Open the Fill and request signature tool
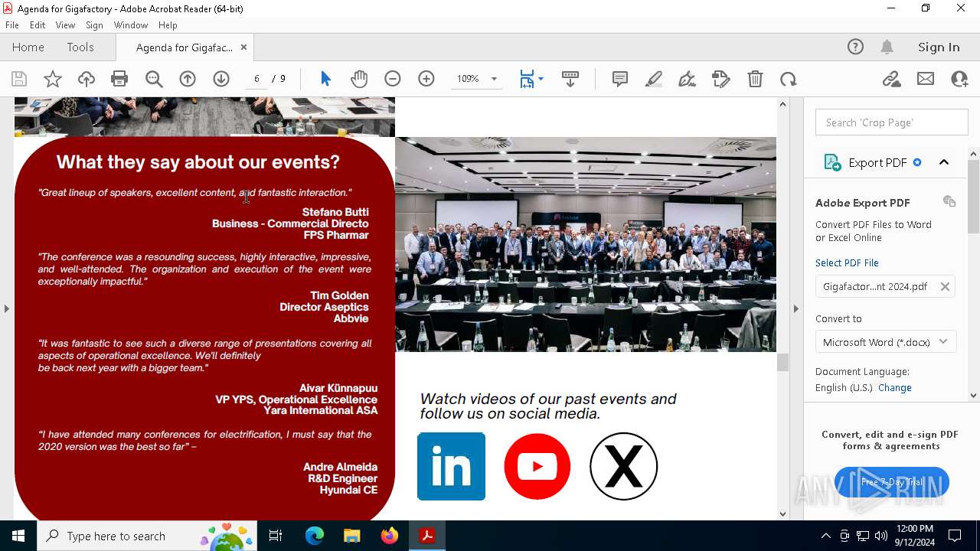The height and width of the screenshot is (551, 980). pyautogui.click(x=721, y=79)
